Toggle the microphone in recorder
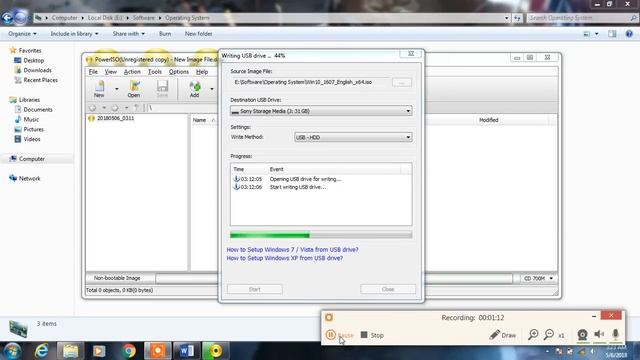Image resolution: width=640 pixels, height=360 pixels. tap(616, 335)
